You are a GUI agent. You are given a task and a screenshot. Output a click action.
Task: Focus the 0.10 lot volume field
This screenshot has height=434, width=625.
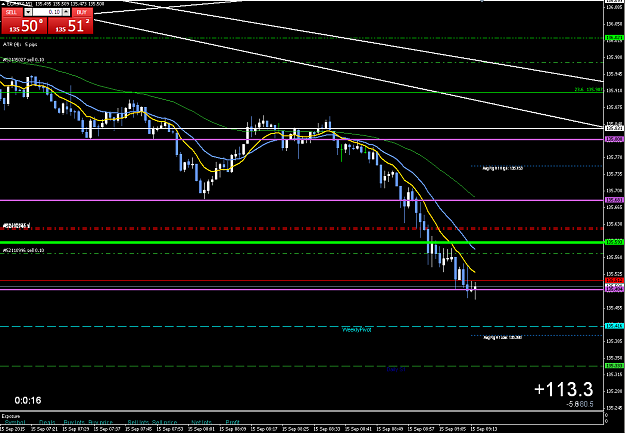click(46, 12)
